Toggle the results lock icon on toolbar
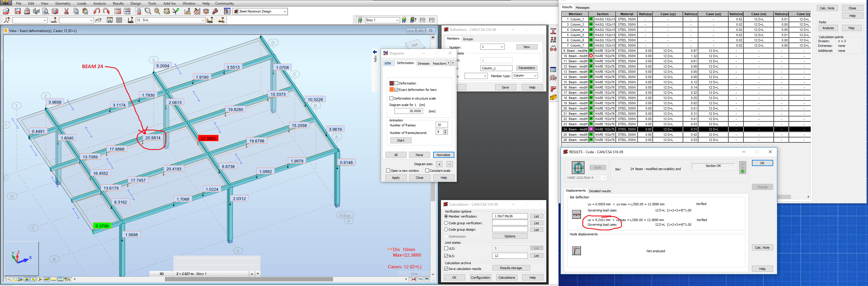 pos(139,11)
